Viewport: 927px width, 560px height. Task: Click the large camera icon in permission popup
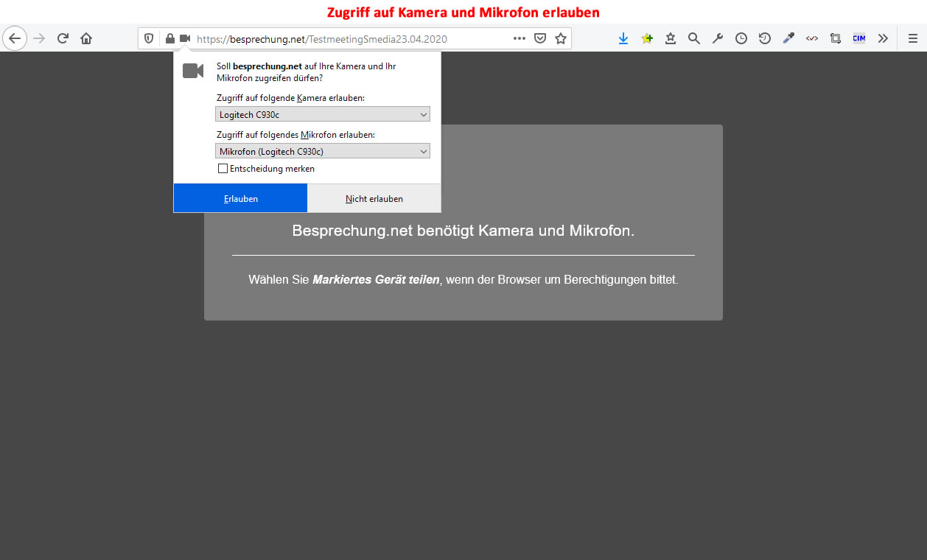pyautogui.click(x=193, y=71)
